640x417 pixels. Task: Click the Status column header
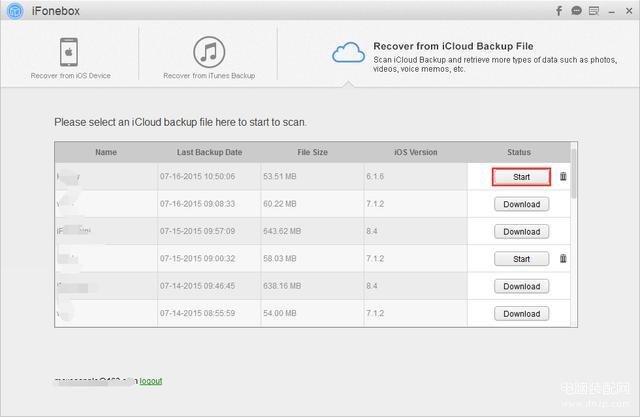(x=519, y=152)
